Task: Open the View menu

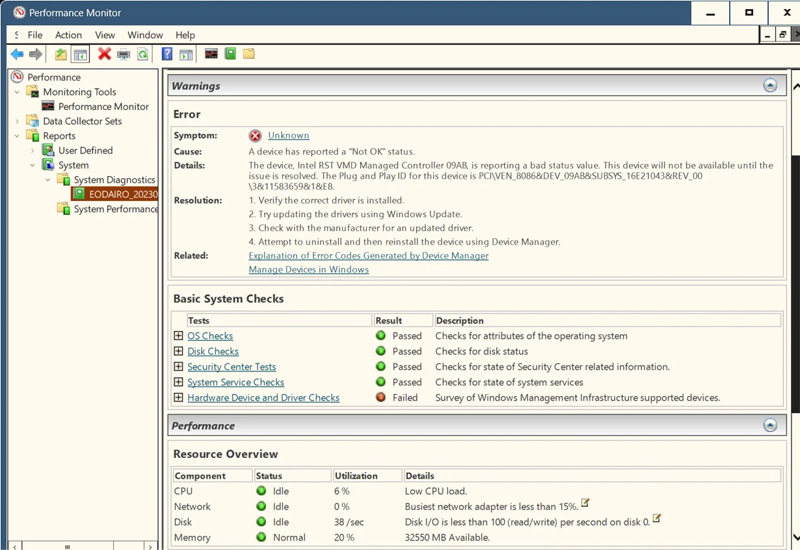Action: pos(105,35)
